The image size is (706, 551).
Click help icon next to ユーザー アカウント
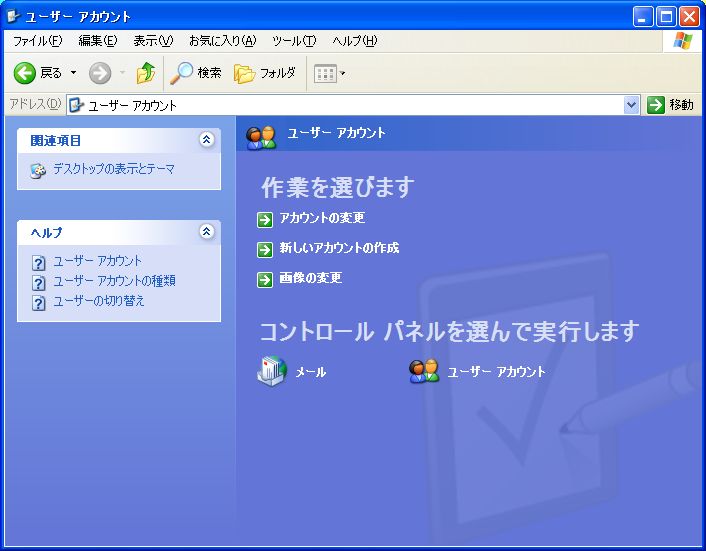coord(39,262)
